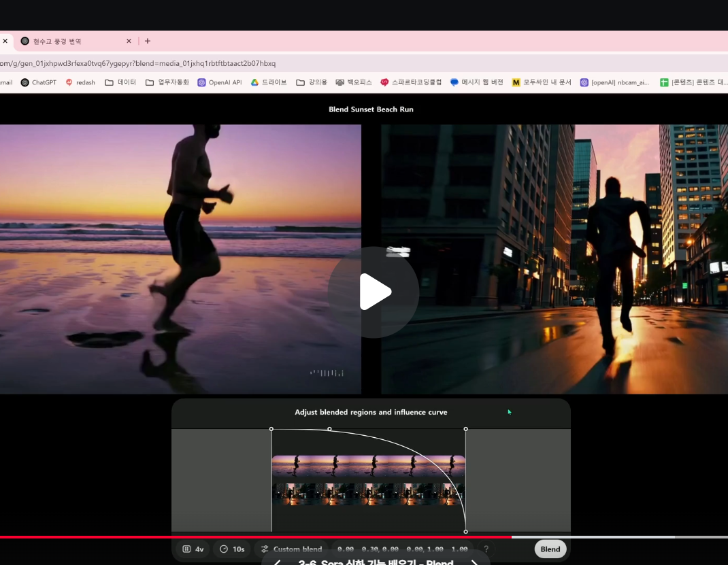This screenshot has width=728, height=565.
Task: Open the 모두싸인 내 문서 bookmark
Action: click(x=542, y=82)
